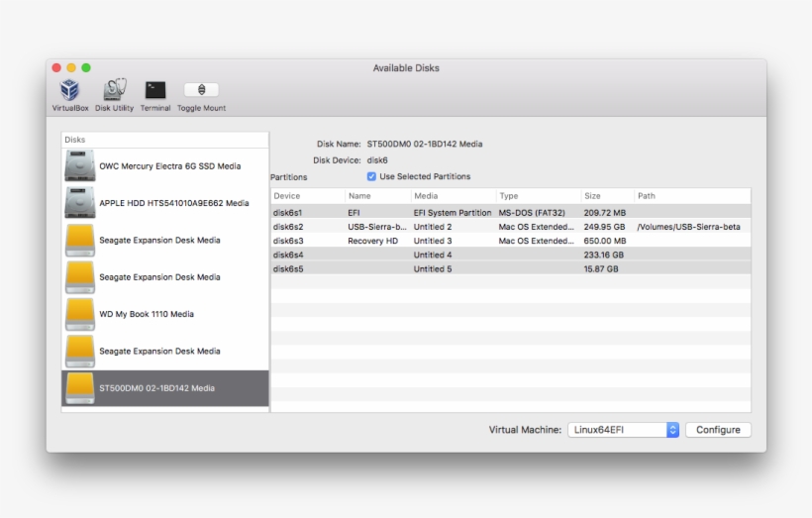Select OWC Mercury Electra 6G SSD disk icon
The height and width of the screenshot is (518, 812).
[80, 165]
